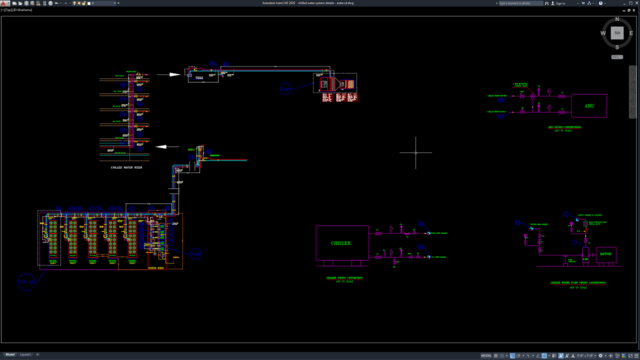The image size is (640, 360).
Task: Click the AHU block in drawing
Action: (x=589, y=106)
